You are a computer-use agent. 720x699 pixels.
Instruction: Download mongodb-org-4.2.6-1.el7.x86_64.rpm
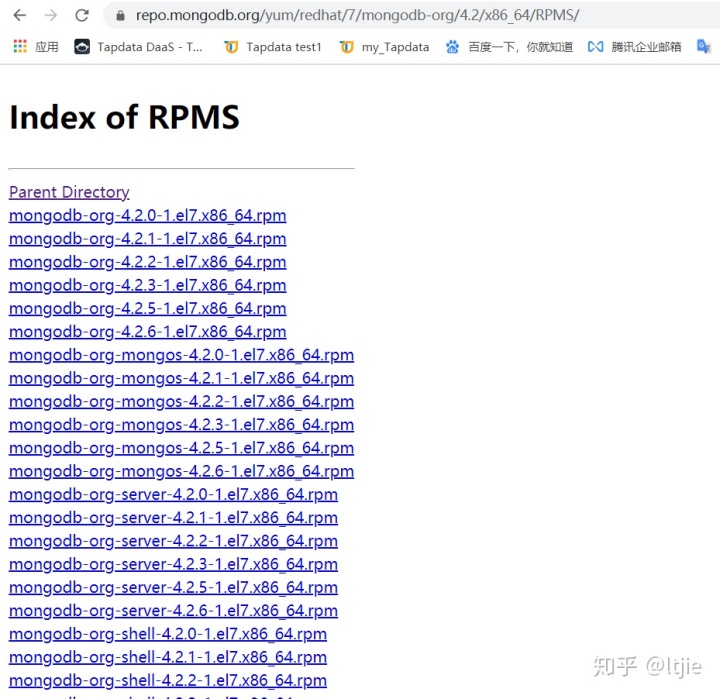click(x=147, y=332)
